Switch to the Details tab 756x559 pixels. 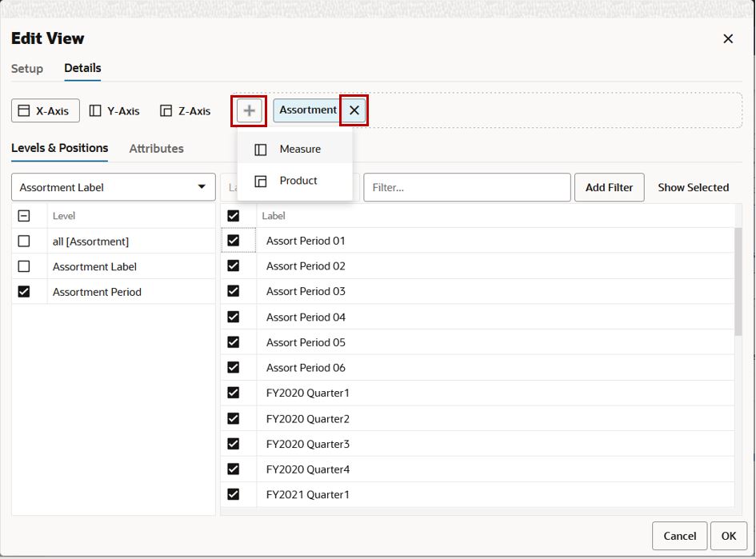[x=82, y=68]
